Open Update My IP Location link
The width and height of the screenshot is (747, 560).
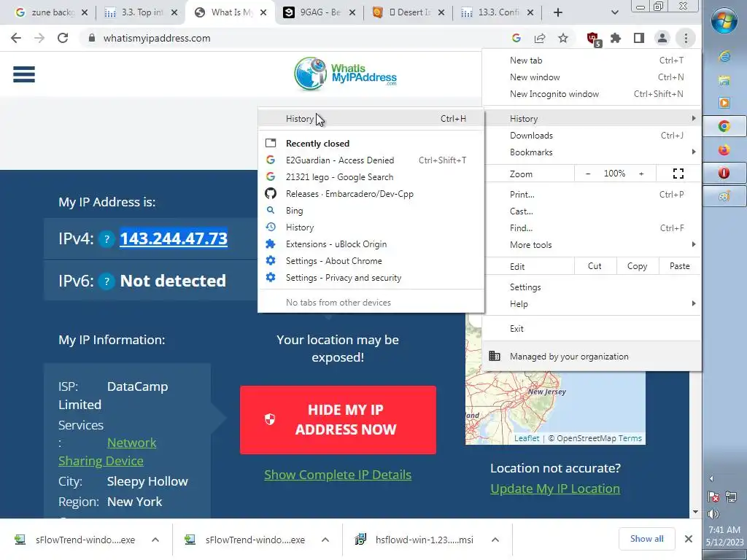555,489
